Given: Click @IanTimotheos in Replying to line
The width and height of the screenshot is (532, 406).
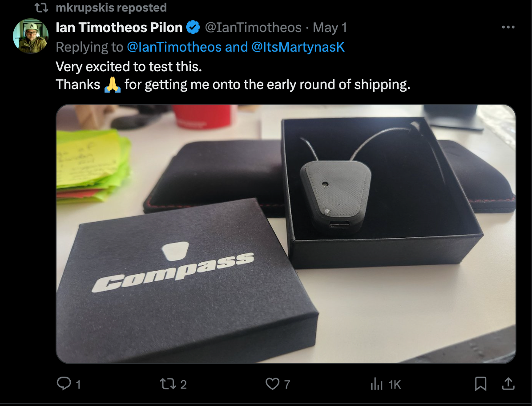Looking at the screenshot, I should (x=174, y=47).
